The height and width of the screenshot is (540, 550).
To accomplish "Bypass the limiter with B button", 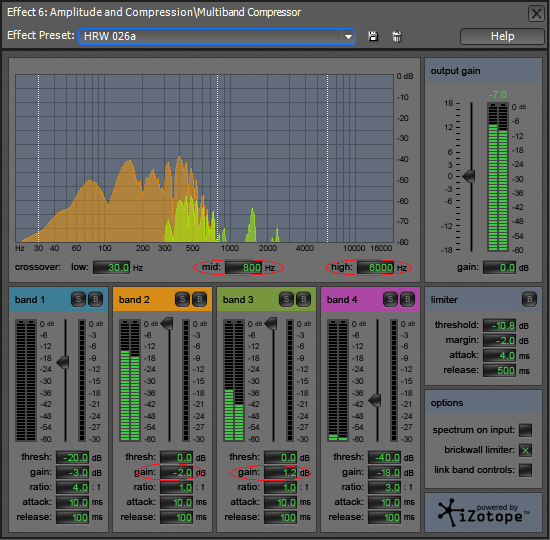I will [529, 299].
